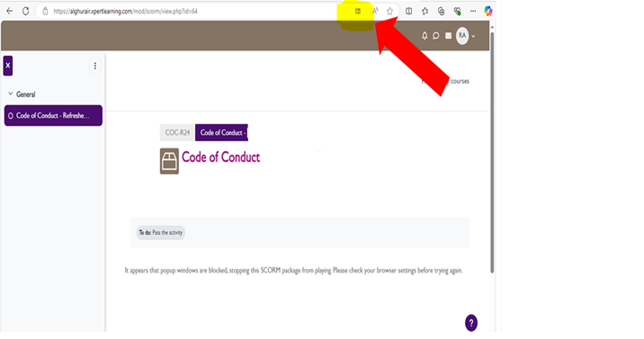Viewport: 644px width, 339px height.
Task: Click the completion circle beside Code of Conduct item
Action: tap(11, 116)
